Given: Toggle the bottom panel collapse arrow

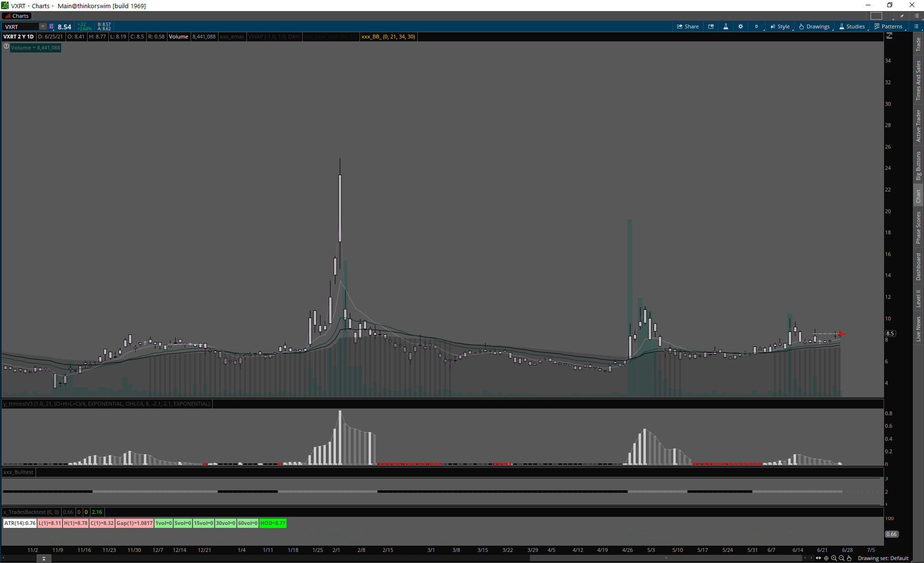Looking at the screenshot, I should (44, 559).
